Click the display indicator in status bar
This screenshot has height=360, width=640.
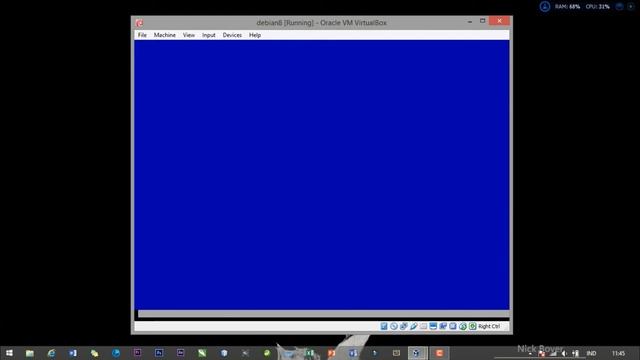[433, 326]
